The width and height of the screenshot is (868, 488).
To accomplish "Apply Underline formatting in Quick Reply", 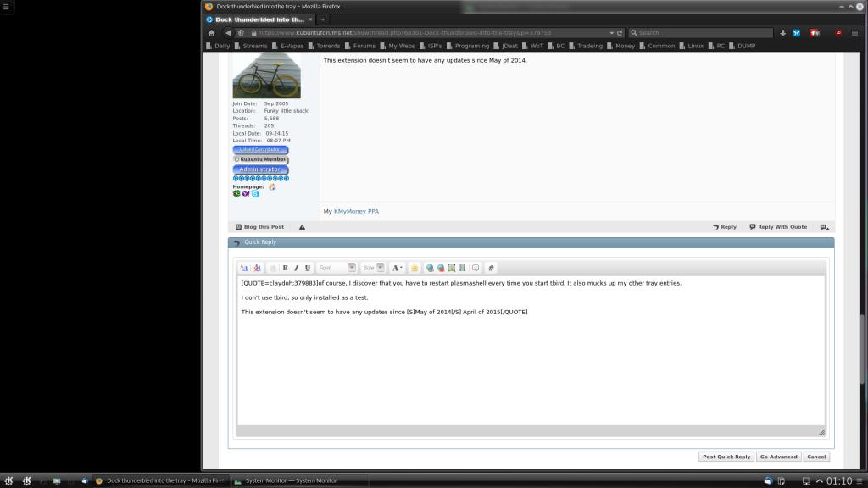I will [307, 268].
